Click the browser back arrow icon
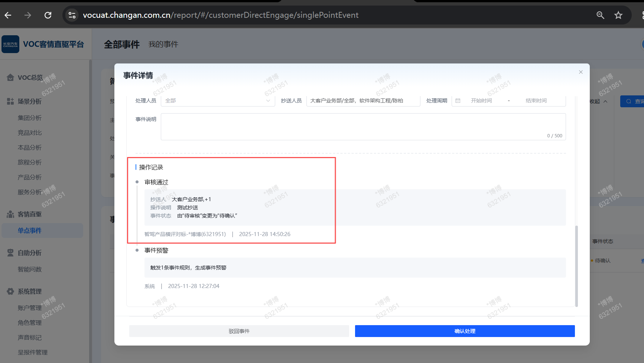 tap(8, 15)
